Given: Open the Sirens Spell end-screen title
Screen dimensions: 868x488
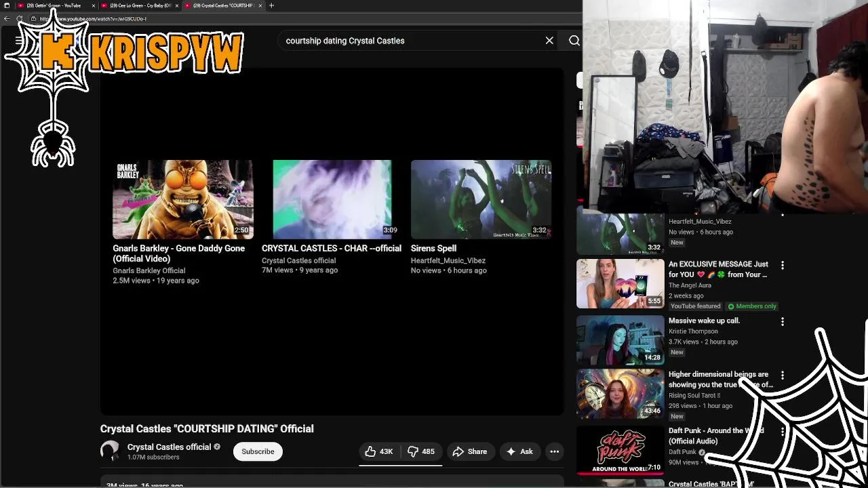Looking at the screenshot, I should tap(433, 248).
